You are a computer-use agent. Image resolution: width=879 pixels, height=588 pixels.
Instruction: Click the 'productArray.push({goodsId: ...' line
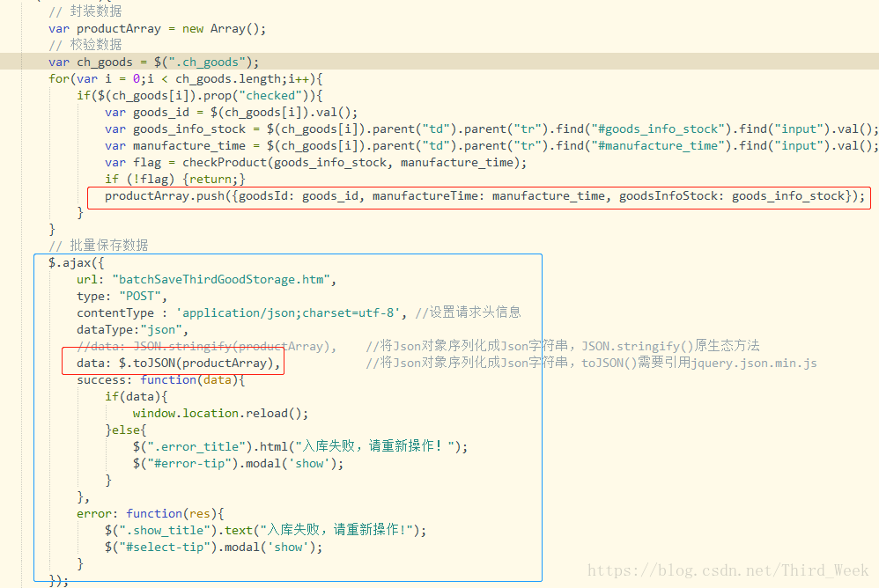pyautogui.click(x=485, y=196)
